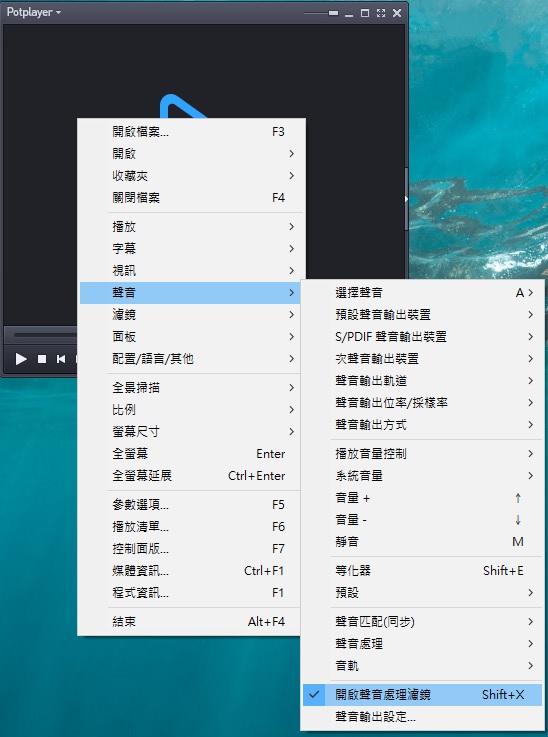Select 全螢幕 menu item

190,454
